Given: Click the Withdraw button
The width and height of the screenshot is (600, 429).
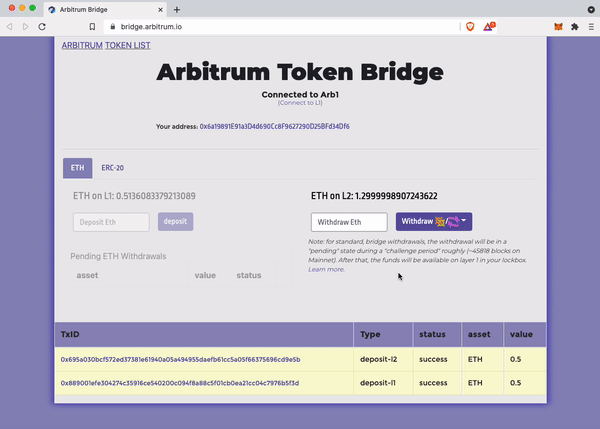Looking at the screenshot, I should (x=434, y=222).
